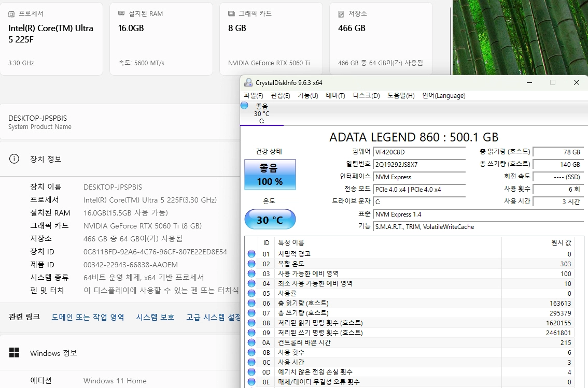Viewport: 588px width, 388px height.
Task: Click the Windows 11 Home edition text
Action: pos(115,381)
